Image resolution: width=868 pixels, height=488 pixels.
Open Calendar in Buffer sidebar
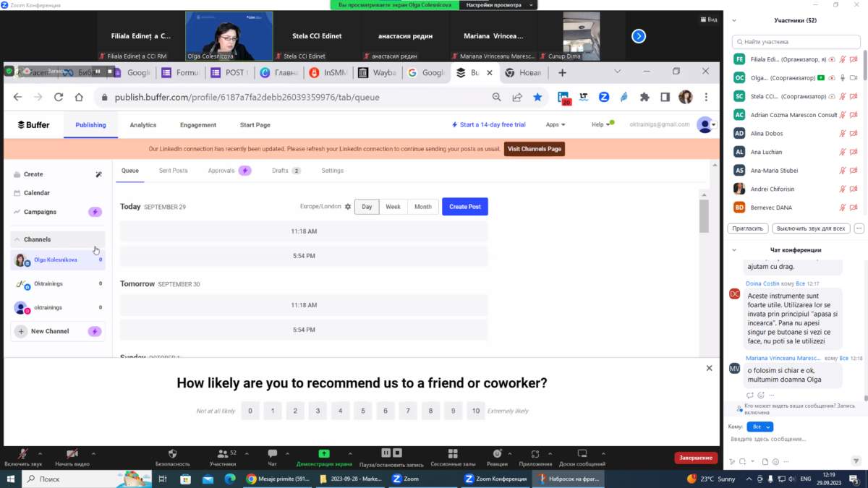[x=36, y=193]
